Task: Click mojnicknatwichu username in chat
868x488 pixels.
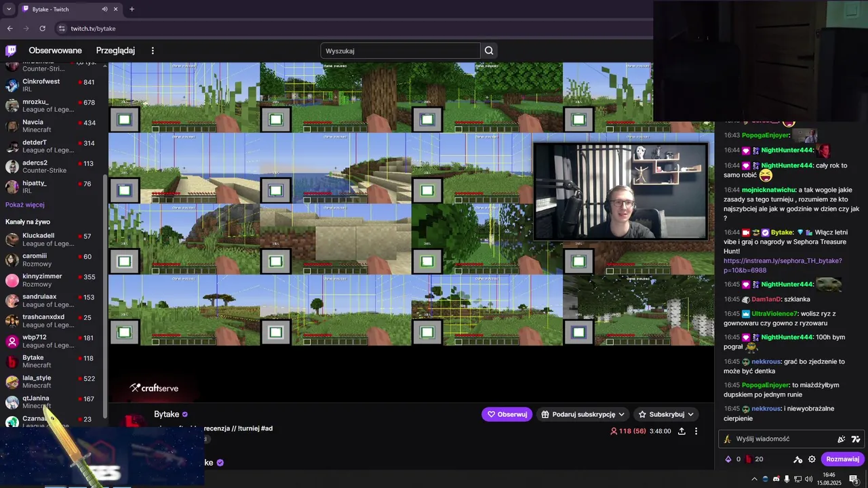Action: 768,190
